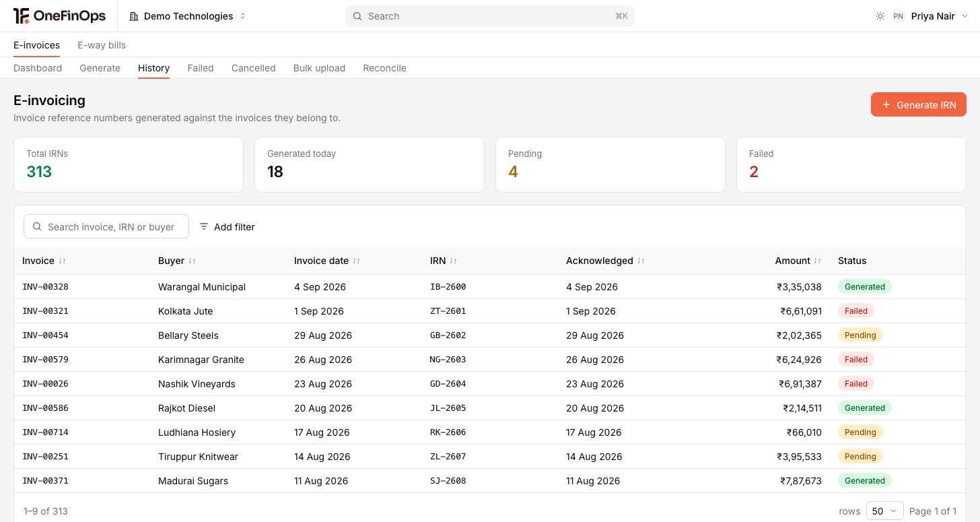The height and width of the screenshot is (522, 980).
Task: Open the Total IRNs summary card
Action: click(129, 165)
